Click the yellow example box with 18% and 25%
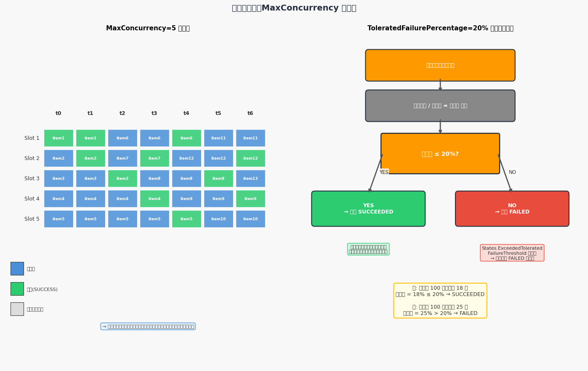 click(x=440, y=301)
